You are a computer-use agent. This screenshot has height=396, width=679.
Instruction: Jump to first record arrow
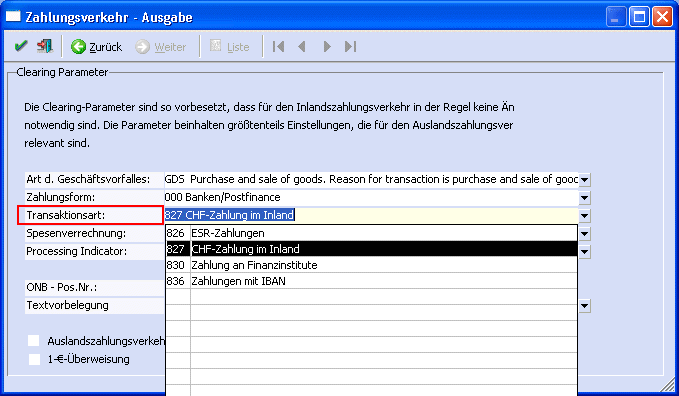click(x=278, y=46)
